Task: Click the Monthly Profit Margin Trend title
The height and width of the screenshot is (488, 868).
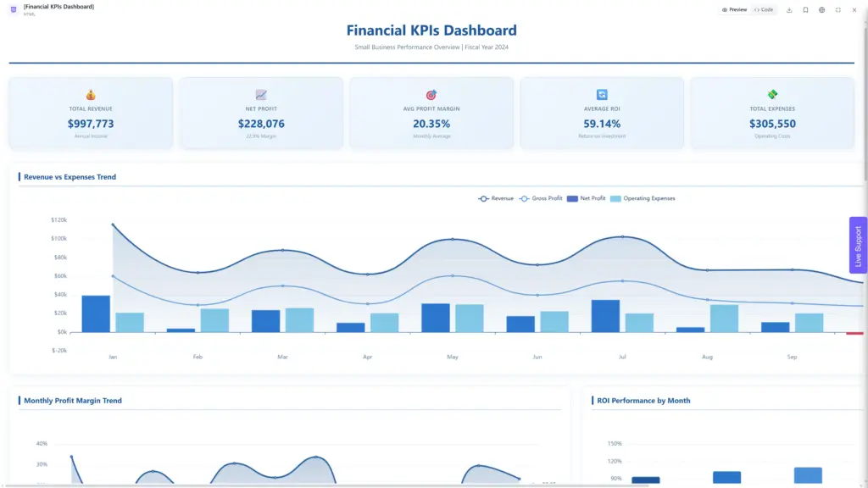Action: pos(73,401)
